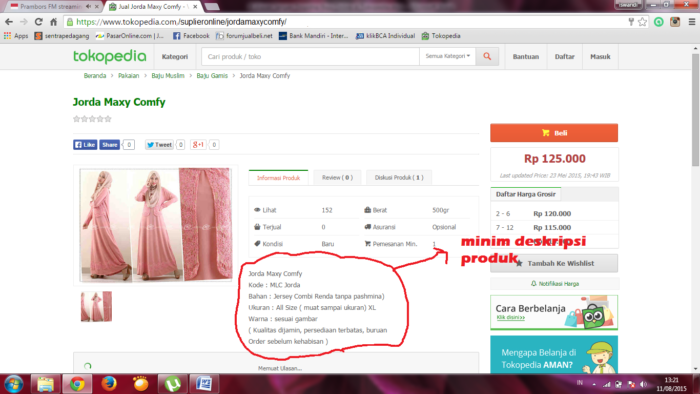700x394 pixels.
Task: Open uTorrent from the taskbar
Action: click(173, 384)
